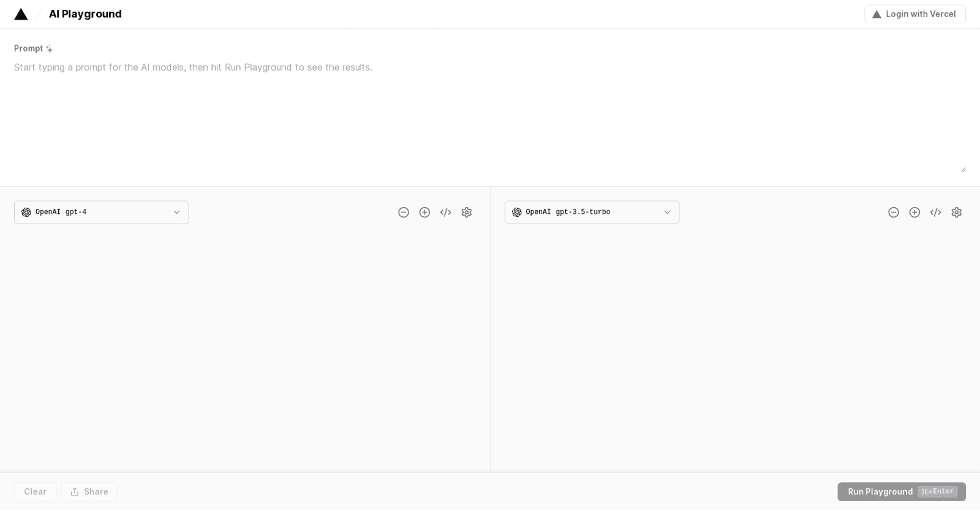Click the Prompt label text
This screenshot has height=511, width=980.
coord(28,48)
